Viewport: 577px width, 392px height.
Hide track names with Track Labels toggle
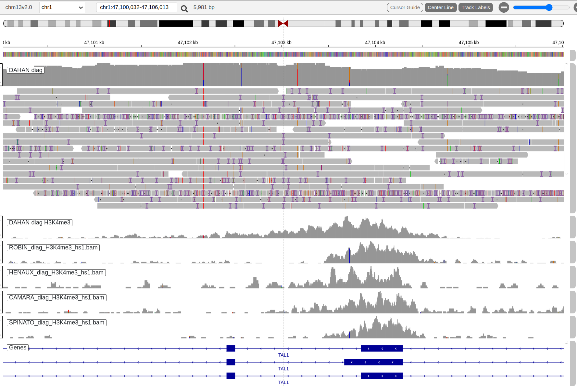(x=475, y=7)
